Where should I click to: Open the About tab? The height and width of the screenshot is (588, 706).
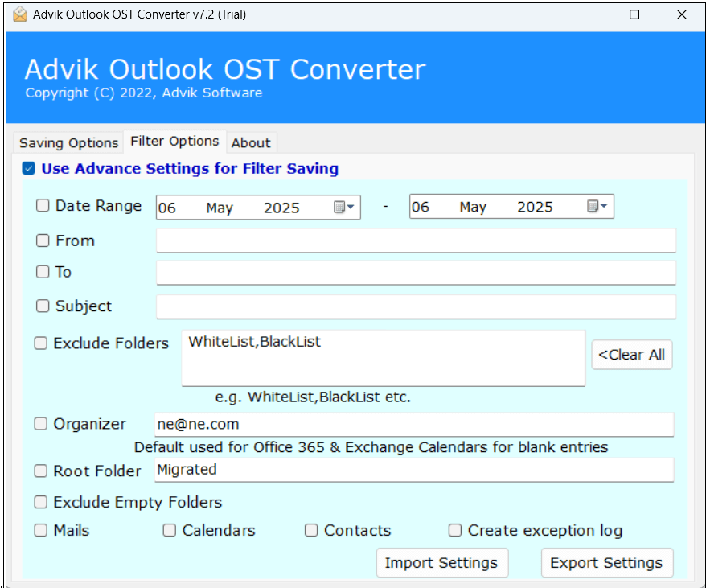[251, 143]
